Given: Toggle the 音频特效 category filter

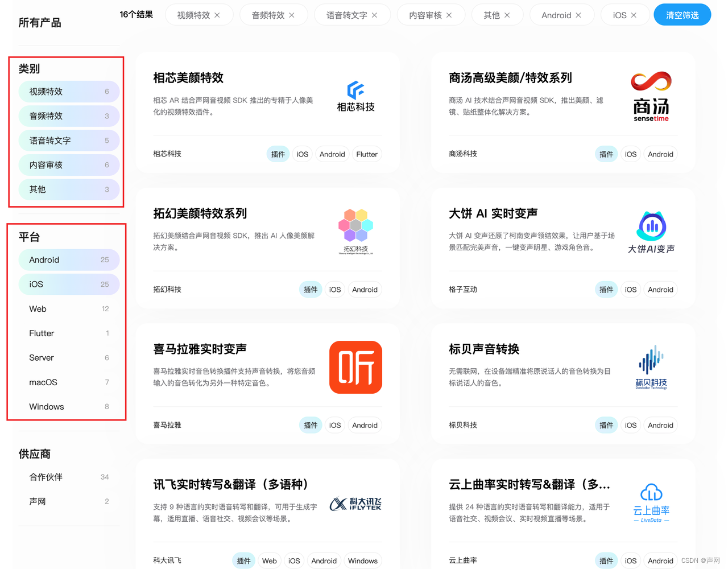Looking at the screenshot, I should (69, 116).
